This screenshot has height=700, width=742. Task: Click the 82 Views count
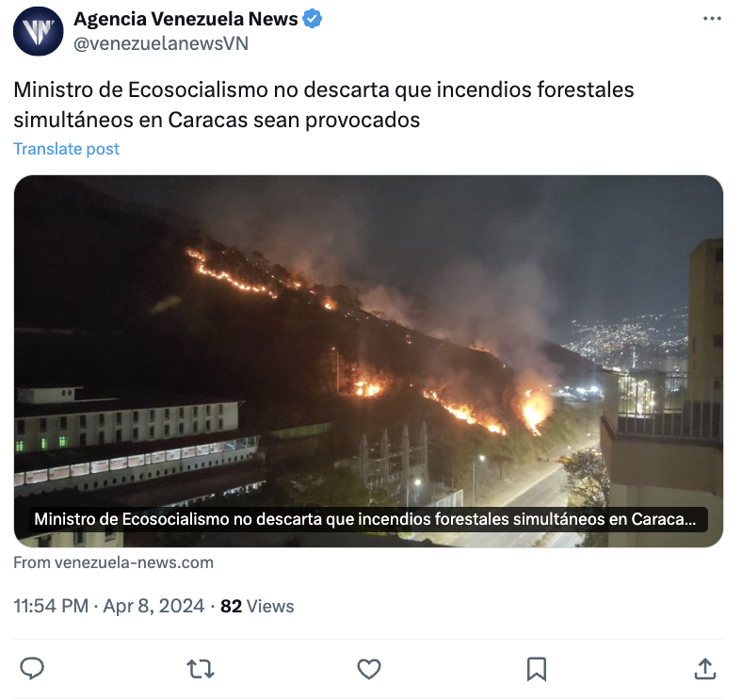pyautogui.click(x=257, y=606)
